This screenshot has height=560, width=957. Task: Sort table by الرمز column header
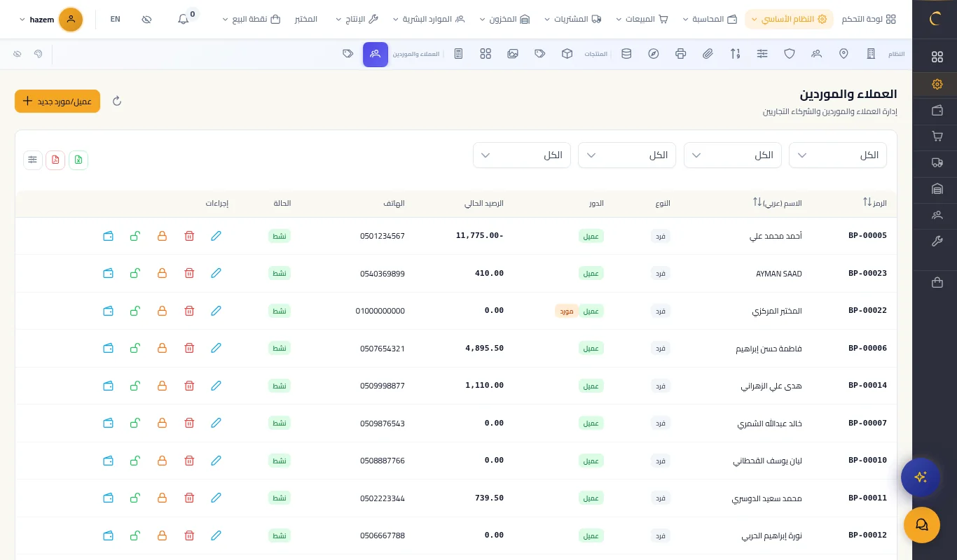click(875, 202)
